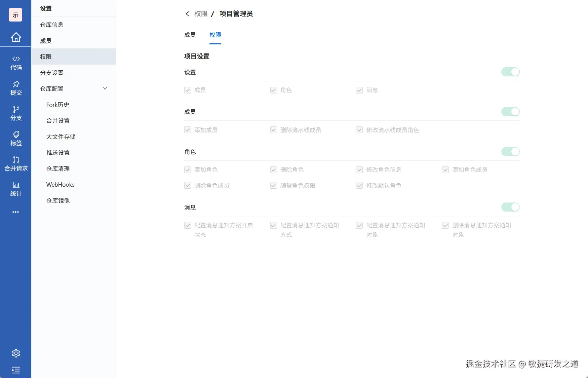The image size is (588, 378).
Task: Disable the 角色 permission toggle
Action: [510, 151]
